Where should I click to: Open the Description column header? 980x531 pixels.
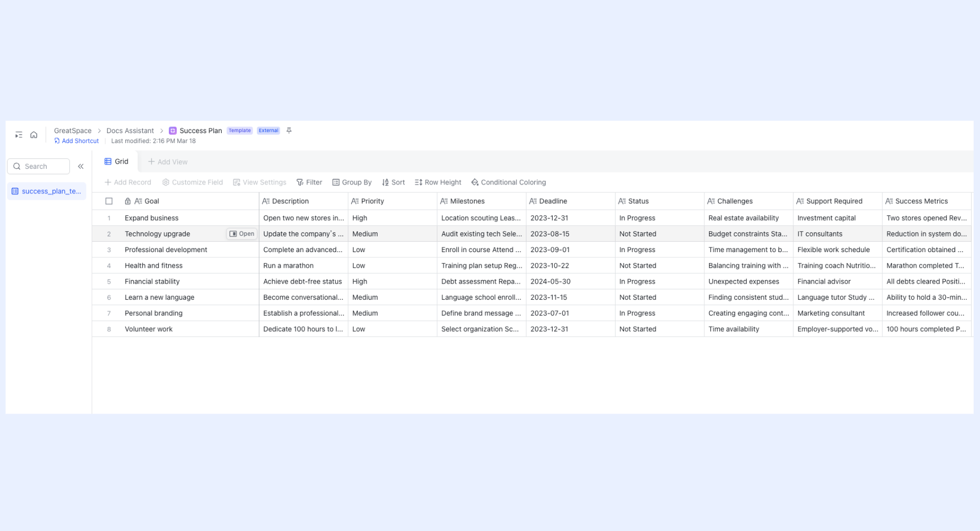[304, 201]
